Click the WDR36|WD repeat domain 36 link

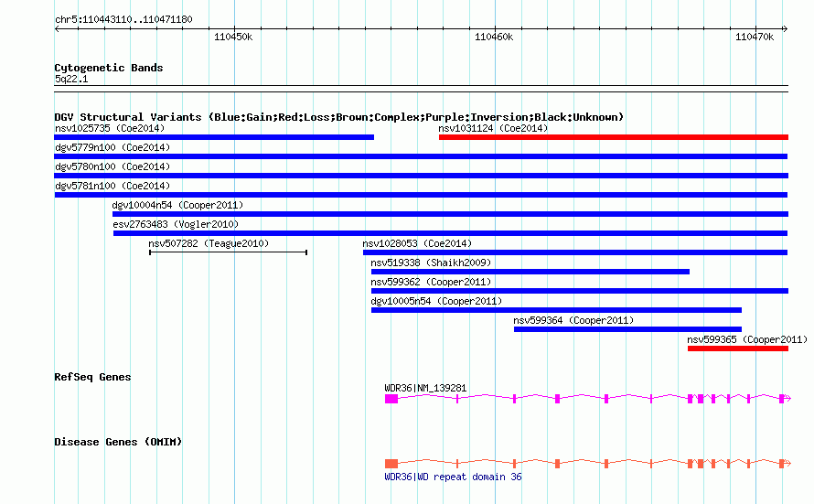point(454,477)
